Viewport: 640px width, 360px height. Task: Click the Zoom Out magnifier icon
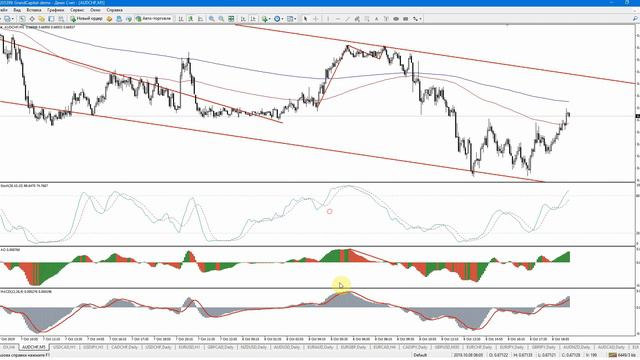click(x=221, y=19)
